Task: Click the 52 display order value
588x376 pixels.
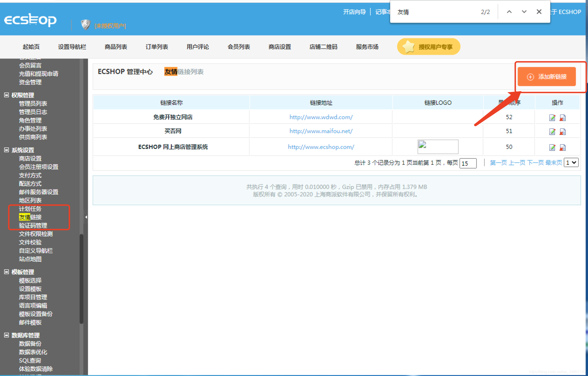Action: [509, 117]
